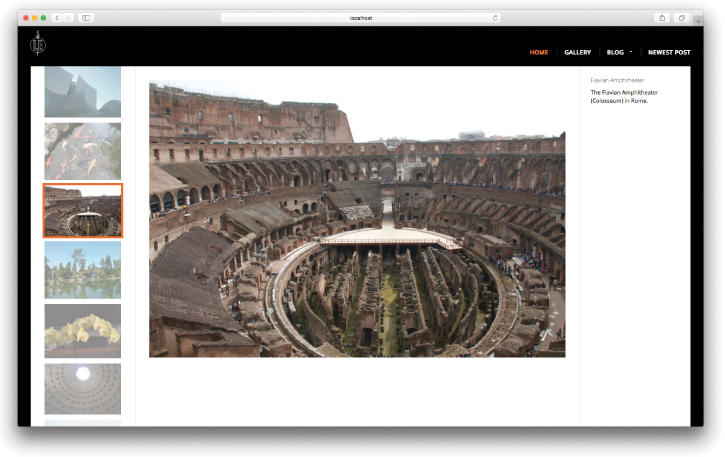Choose the lake with trees thumbnail
The image size is (725, 457).
pos(82,269)
